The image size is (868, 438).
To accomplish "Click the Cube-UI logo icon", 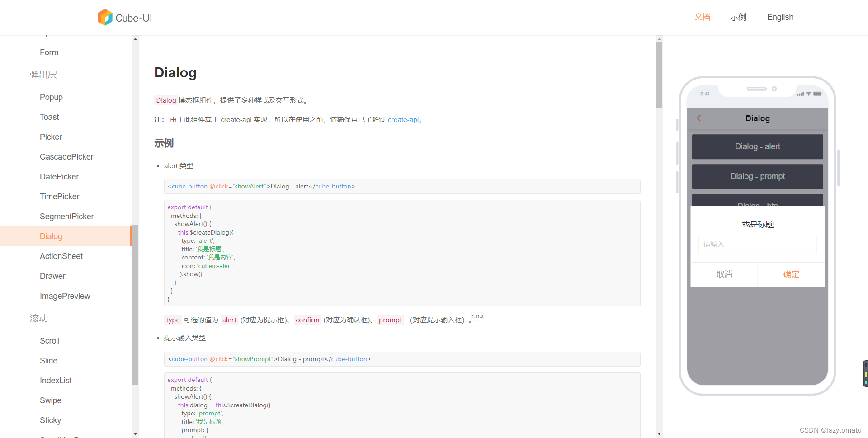I will (x=105, y=18).
